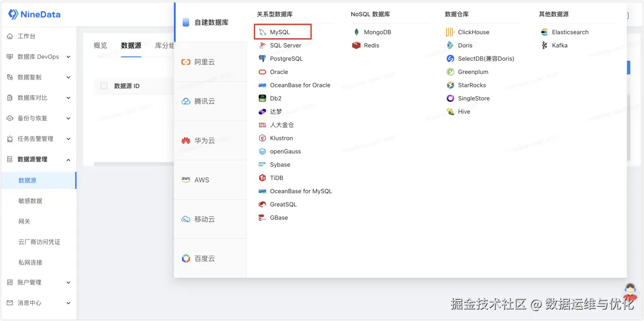The image size is (644, 321).
Task: Expand 任务告警管理 sidebar menu
Action: [39, 139]
